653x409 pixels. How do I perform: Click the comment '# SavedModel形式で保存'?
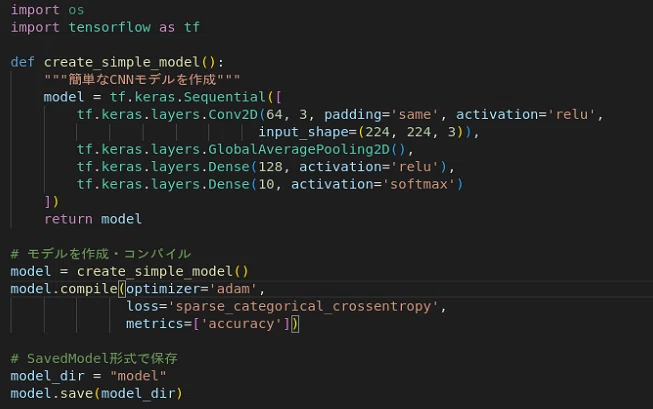[x=94, y=358]
